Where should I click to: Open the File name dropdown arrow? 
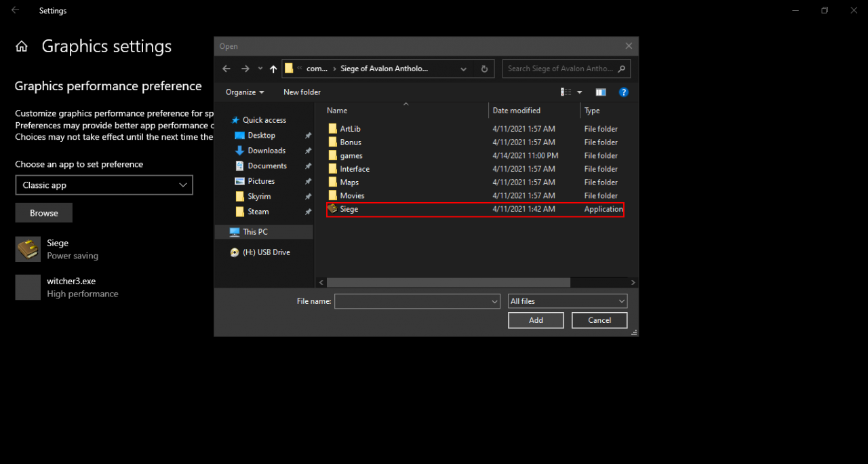click(494, 301)
